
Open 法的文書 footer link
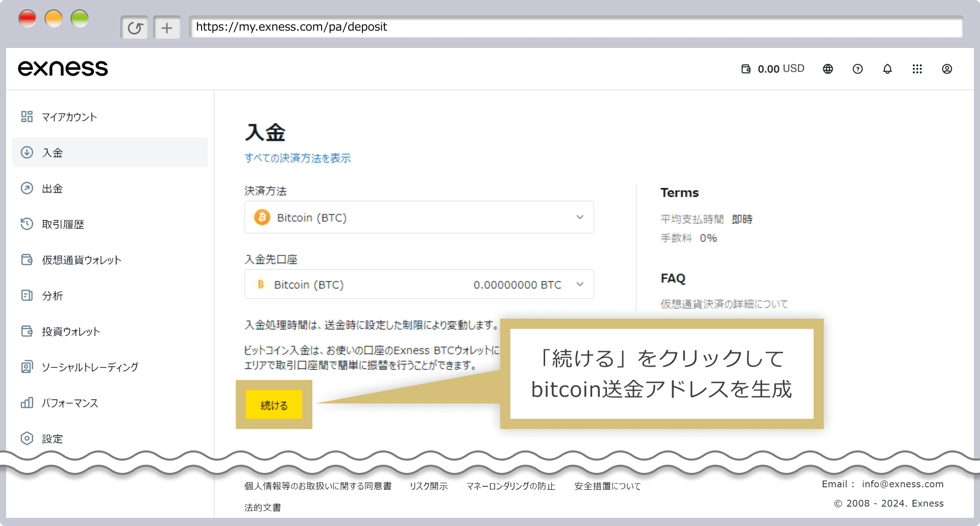point(262,507)
